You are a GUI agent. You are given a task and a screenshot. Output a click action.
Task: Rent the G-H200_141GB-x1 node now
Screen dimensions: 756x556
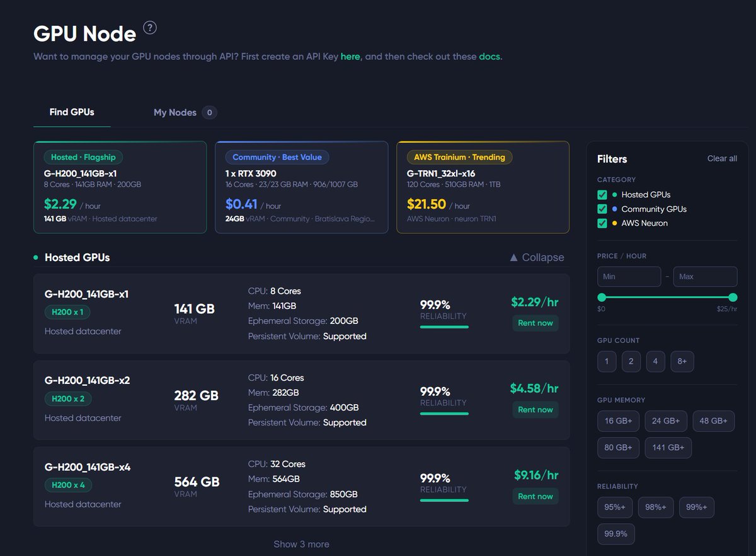pos(535,323)
